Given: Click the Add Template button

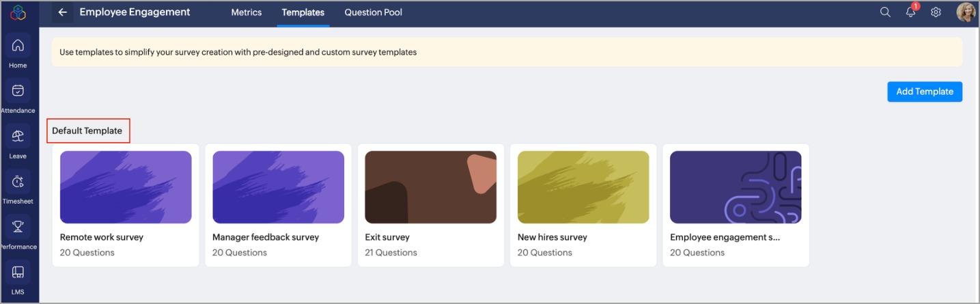Looking at the screenshot, I should (x=924, y=92).
